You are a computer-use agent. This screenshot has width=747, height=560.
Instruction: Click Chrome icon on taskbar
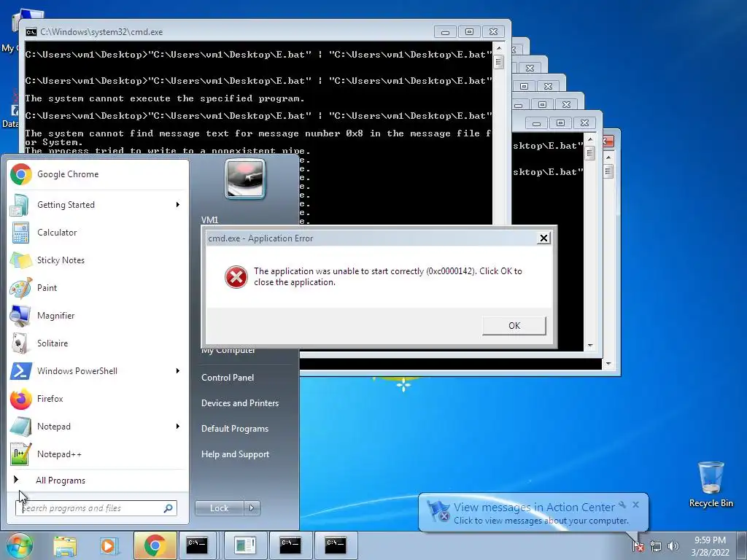click(155, 545)
